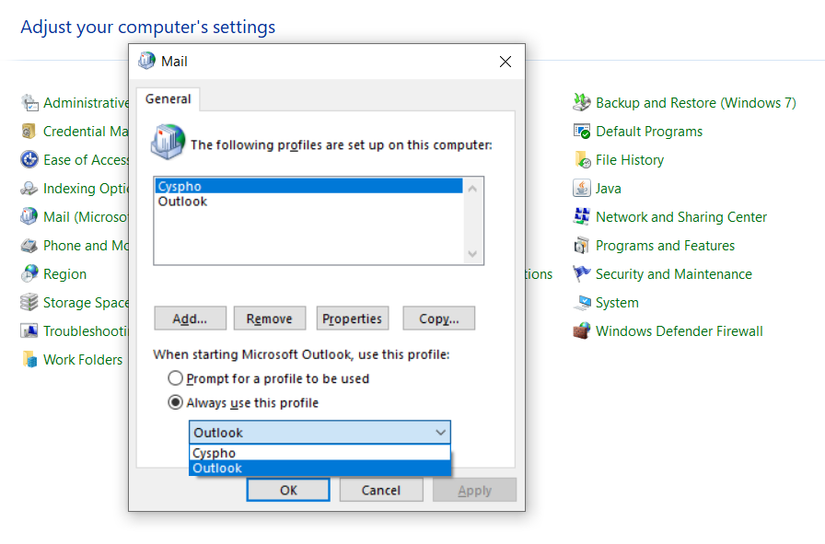Screen dimensions: 825x544
Task: Click the profile list scroll down arrow
Action: pyautogui.click(x=472, y=254)
